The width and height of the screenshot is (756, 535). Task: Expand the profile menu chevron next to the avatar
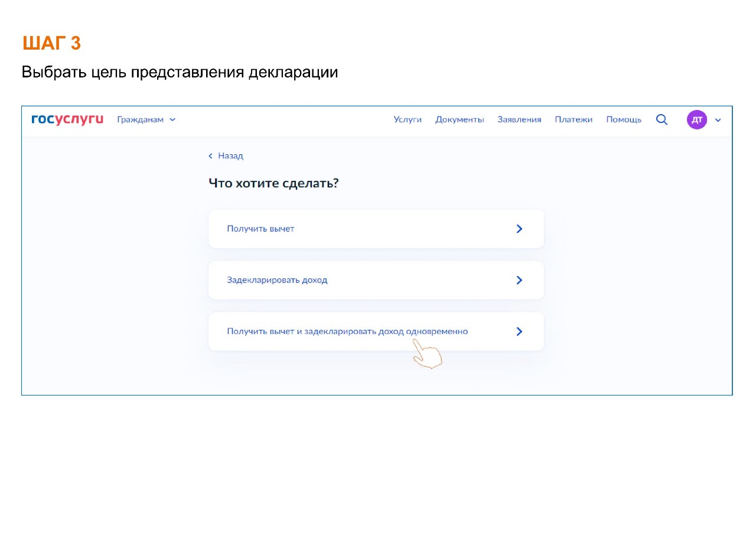[x=718, y=120]
